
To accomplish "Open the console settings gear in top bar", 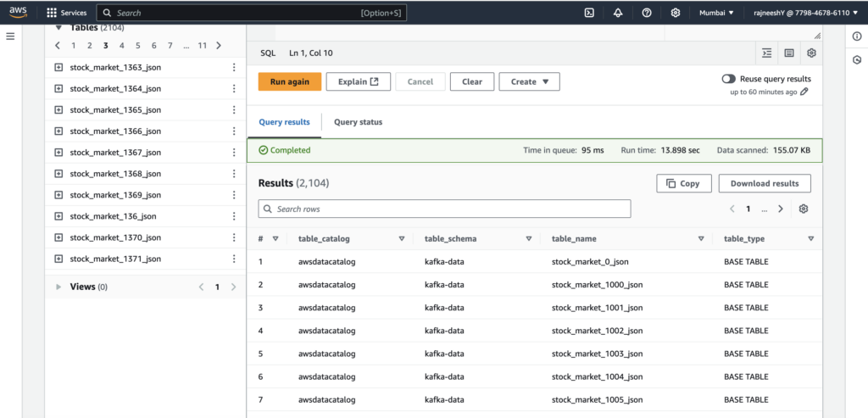I will tap(676, 13).
